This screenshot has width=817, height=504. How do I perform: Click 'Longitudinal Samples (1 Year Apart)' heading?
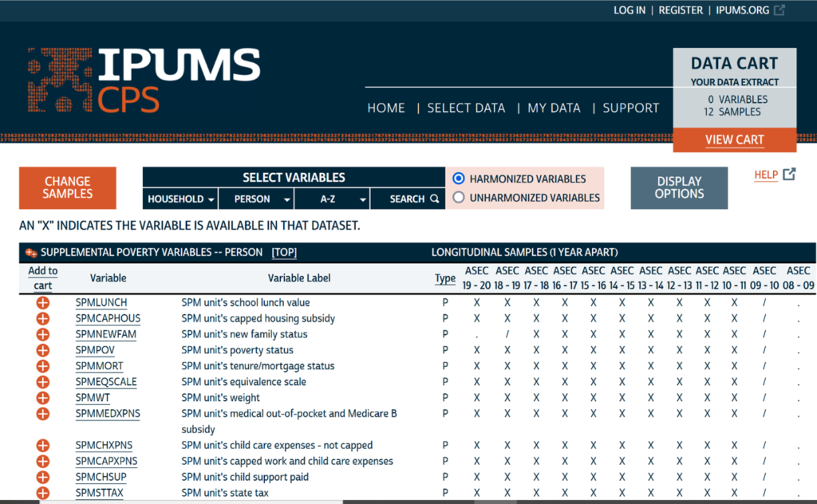click(525, 253)
